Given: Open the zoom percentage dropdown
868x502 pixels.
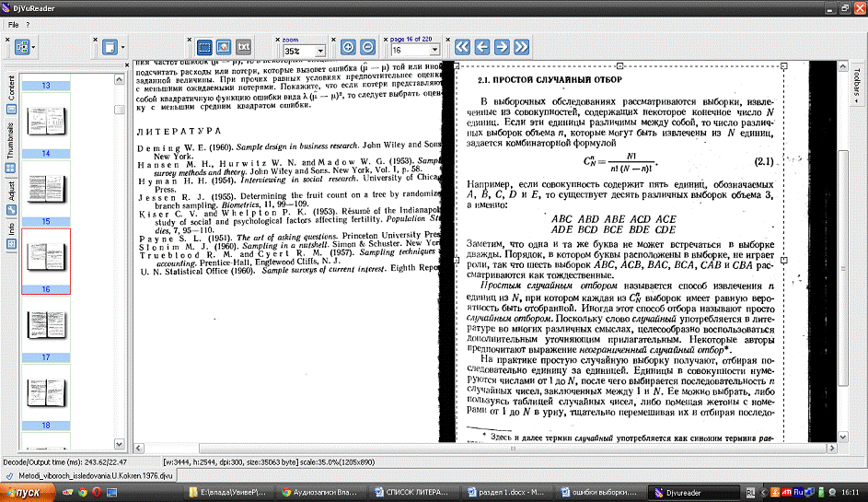Looking at the screenshot, I should tap(320, 52).
